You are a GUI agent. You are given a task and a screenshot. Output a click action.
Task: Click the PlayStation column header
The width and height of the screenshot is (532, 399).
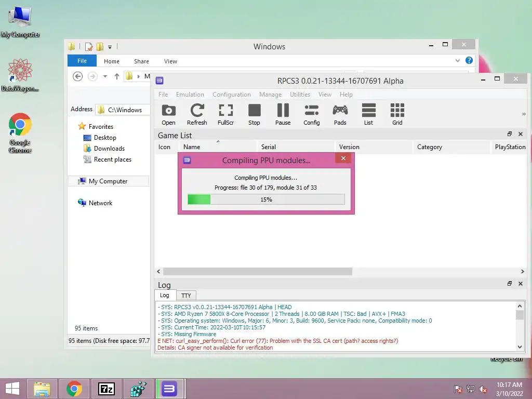[x=510, y=147]
